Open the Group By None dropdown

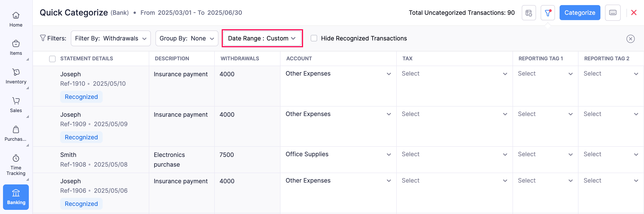[187, 38]
